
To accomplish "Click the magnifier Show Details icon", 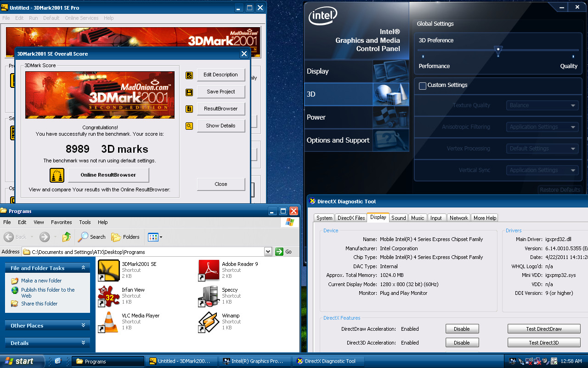I will point(189,126).
